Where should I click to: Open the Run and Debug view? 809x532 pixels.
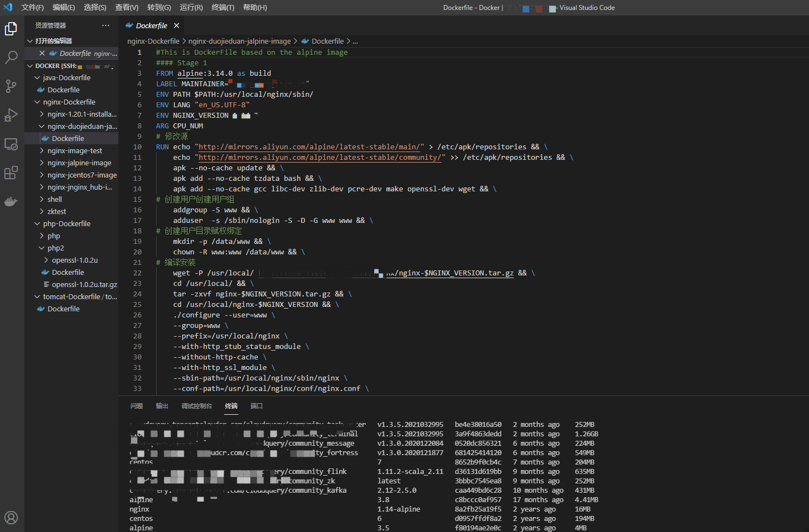click(x=11, y=115)
